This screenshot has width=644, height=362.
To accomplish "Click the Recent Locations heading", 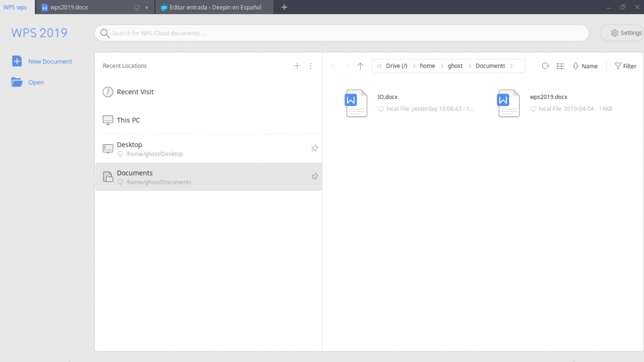I will pos(125,65).
